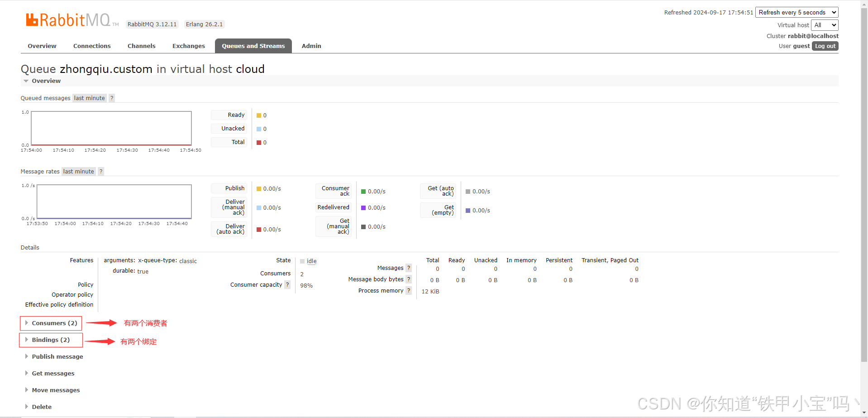Click the 98% consumer capacity value
The height and width of the screenshot is (418, 868).
306,286
